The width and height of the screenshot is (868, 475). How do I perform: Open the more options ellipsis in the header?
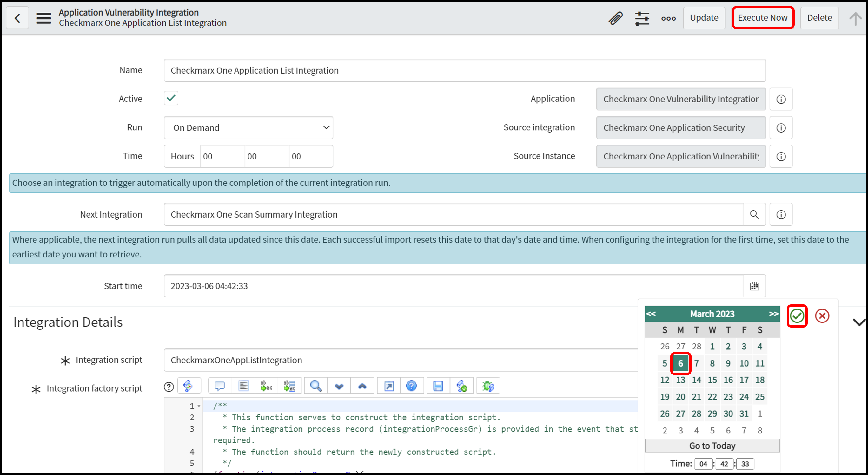[x=668, y=18]
